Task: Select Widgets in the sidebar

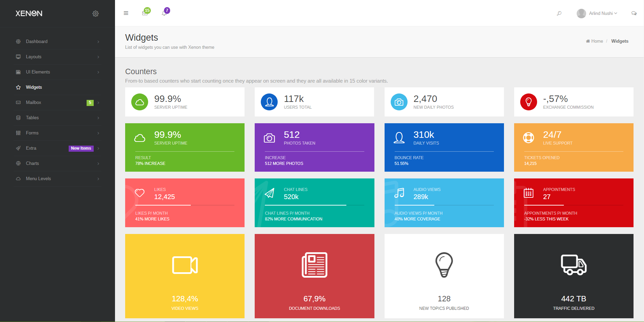Action: click(x=34, y=87)
